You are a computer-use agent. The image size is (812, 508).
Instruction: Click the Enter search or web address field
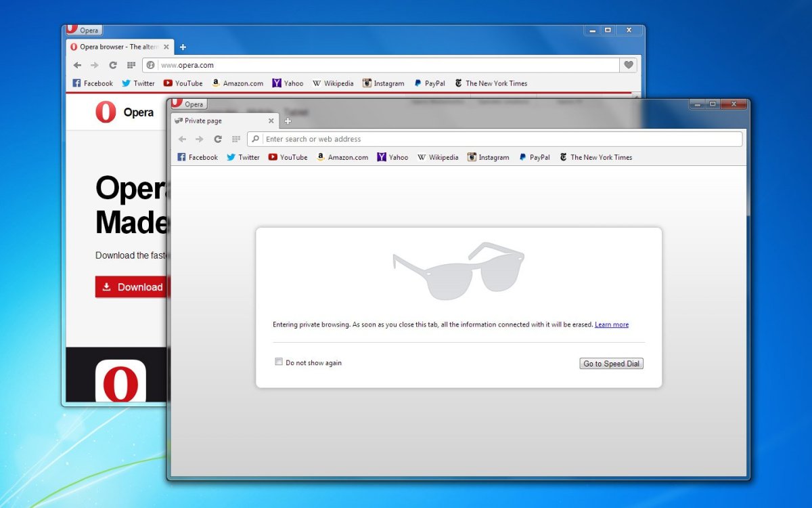pos(501,139)
